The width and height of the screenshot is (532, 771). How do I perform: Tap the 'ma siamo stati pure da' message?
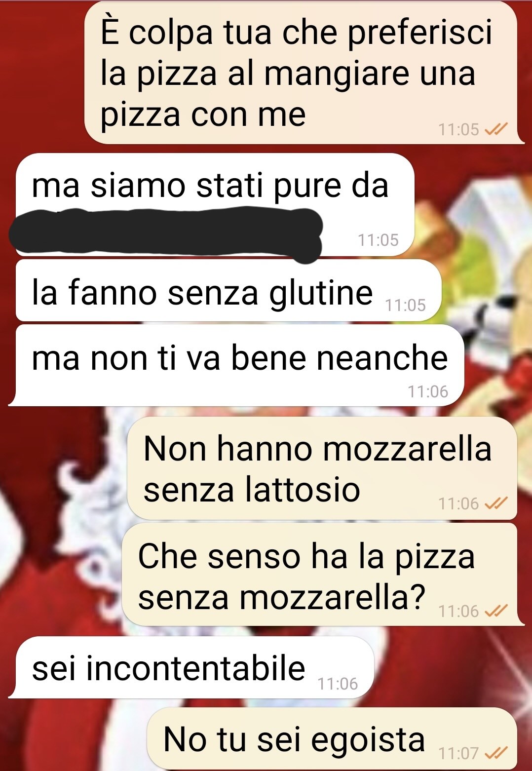click(x=215, y=205)
